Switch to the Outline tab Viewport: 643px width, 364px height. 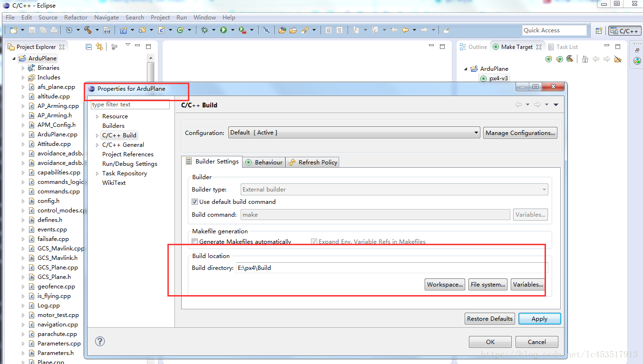tap(473, 47)
